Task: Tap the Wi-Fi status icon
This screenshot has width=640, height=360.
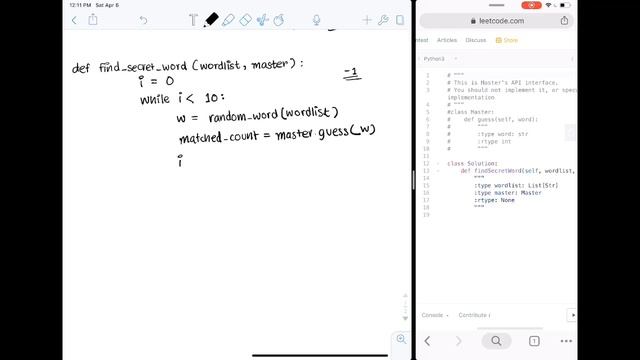Action: pyautogui.click(x=549, y=5)
